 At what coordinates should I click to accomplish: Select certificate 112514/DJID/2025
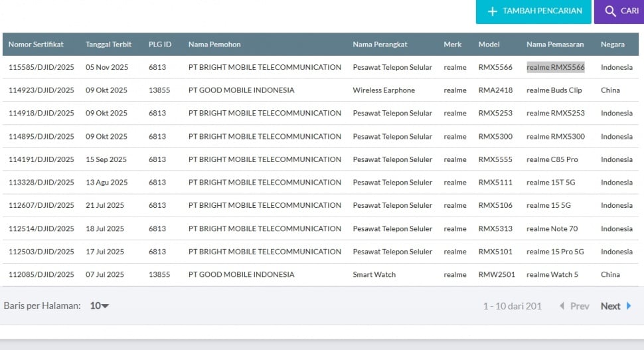coord(41,228)
